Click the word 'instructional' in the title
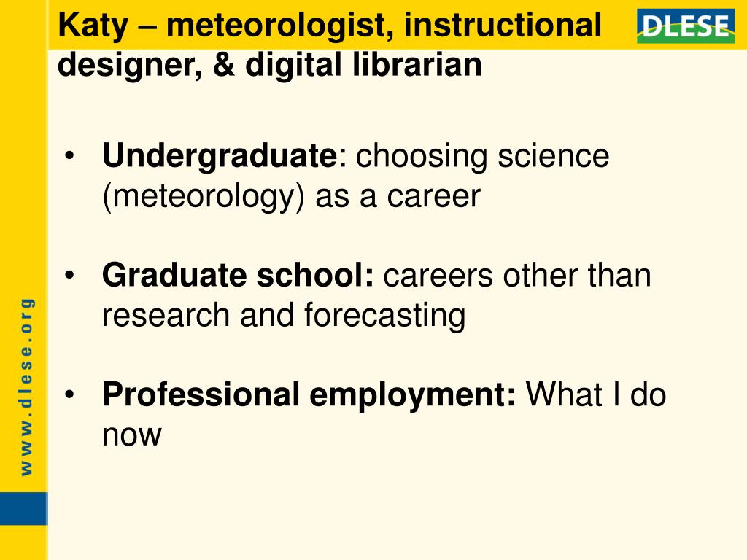 (503, 25)
